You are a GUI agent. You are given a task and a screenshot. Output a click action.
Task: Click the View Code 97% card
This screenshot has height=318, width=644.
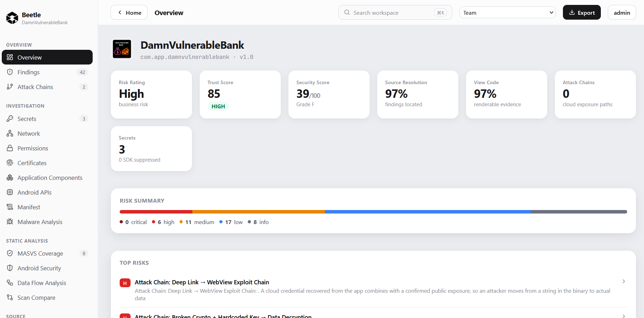506,94
